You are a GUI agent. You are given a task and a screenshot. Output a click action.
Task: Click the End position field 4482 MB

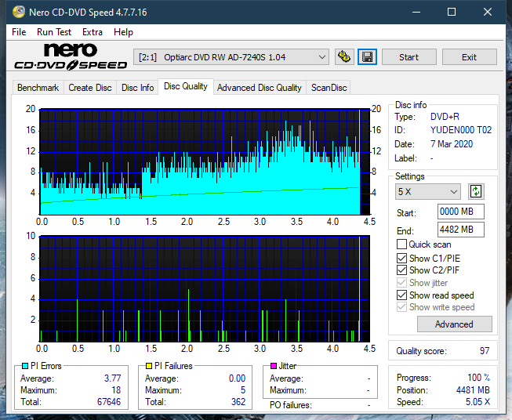(x=461, y=230)
